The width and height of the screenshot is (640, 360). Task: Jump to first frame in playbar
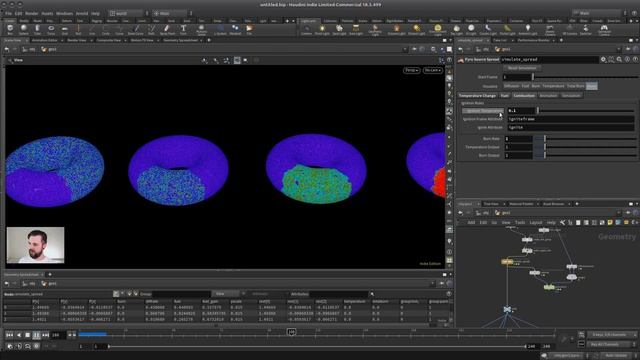click(9, 335)
